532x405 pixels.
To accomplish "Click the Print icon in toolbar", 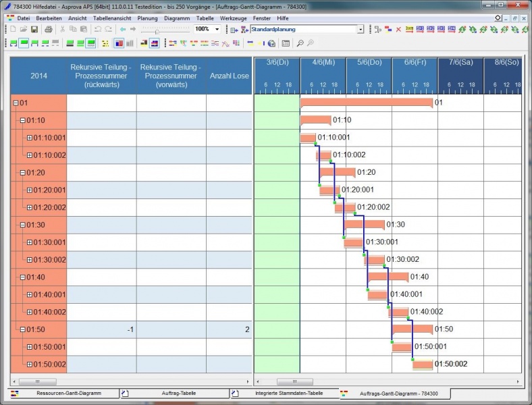I will tap(48, 30).
